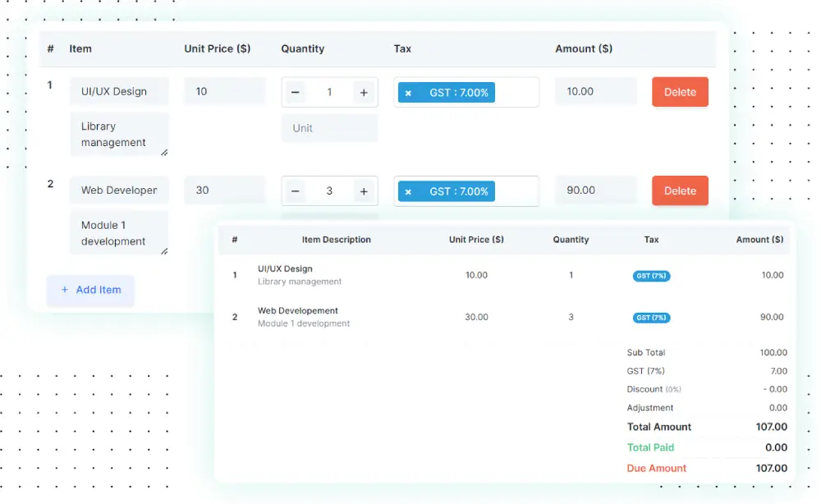Edit the Web Developer item name field
The width and height of the screenshot is (821, 504).
coord(119,190)
